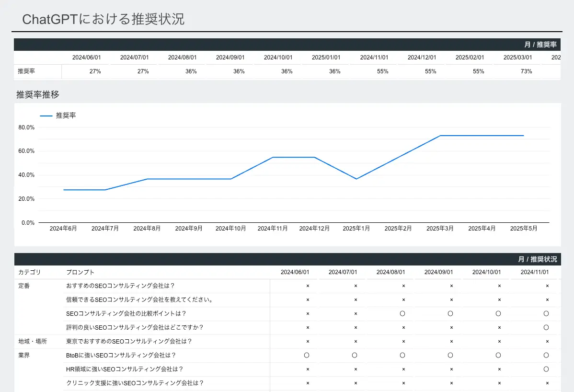Click the 2024/11/01 circle in the 評判の良い row
574x392 pixels.
click(546, 328)
